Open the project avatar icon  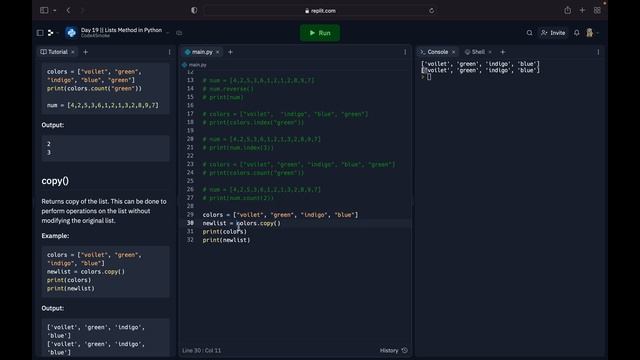pos(71,33)
